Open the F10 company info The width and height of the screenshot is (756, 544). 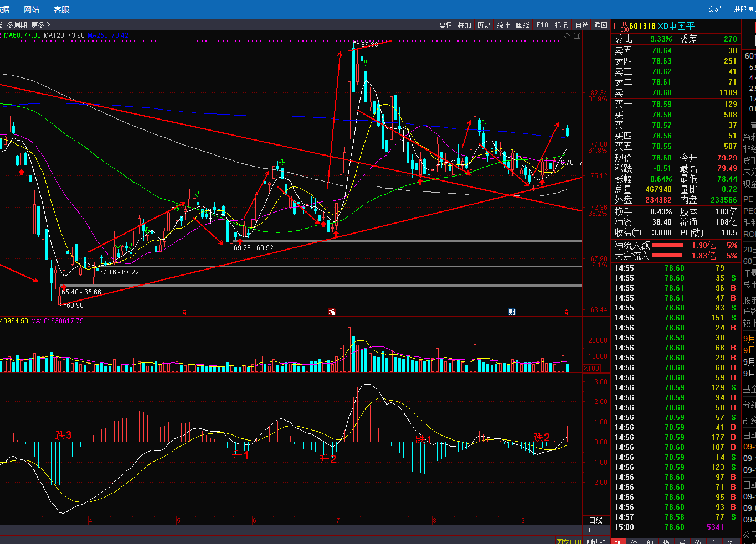(x=542, y=25)
